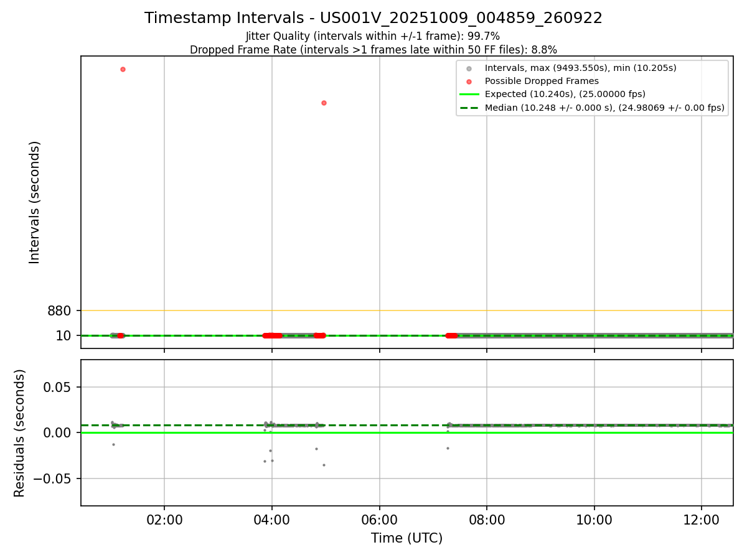This screenshot has height=560, width=747.
Task: Click the x-axis tick label 08:00
Action: click(x=487, y=519)
